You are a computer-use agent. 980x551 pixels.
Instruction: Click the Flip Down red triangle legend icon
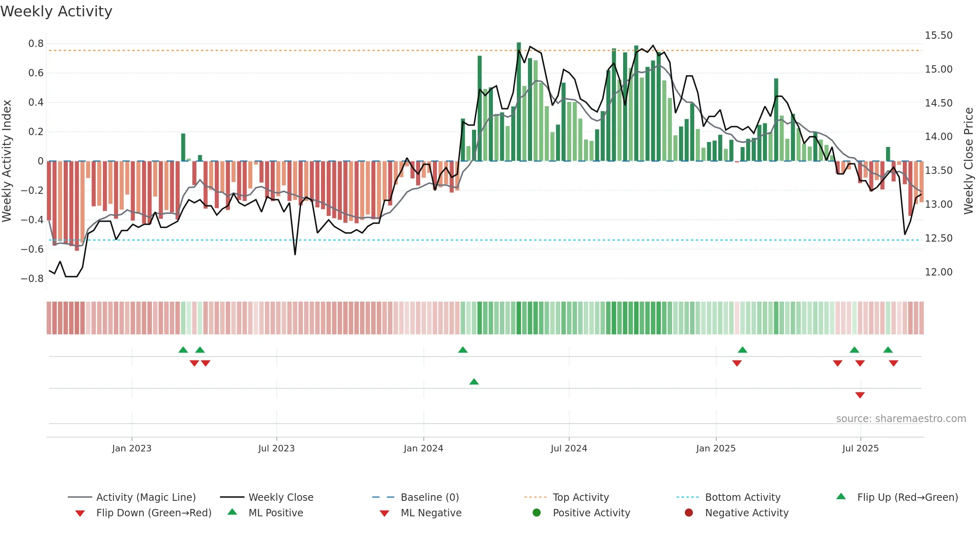click(x=80, y=513)
